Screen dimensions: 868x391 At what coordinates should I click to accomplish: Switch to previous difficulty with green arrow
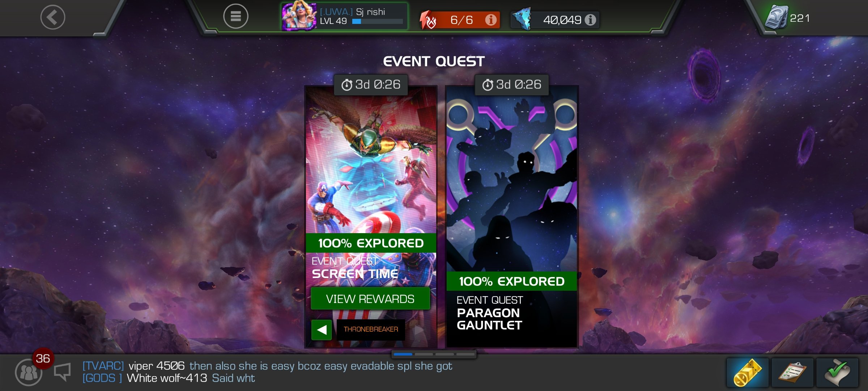click(x=322, y=330)
